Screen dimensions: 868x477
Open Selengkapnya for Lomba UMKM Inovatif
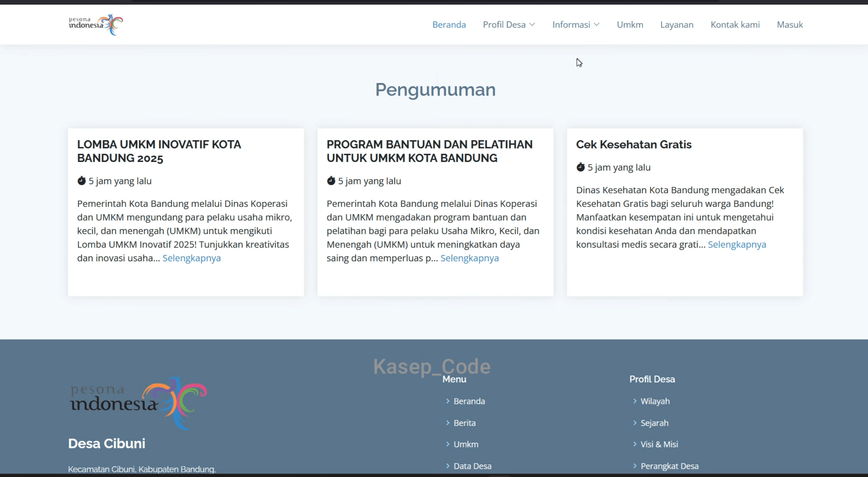[x=192, y=258]
